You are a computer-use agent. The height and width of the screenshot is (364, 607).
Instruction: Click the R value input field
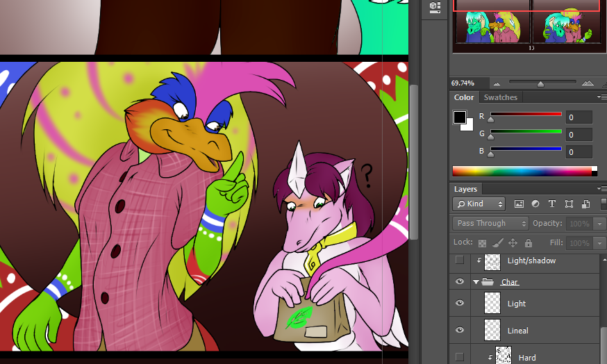579,117
